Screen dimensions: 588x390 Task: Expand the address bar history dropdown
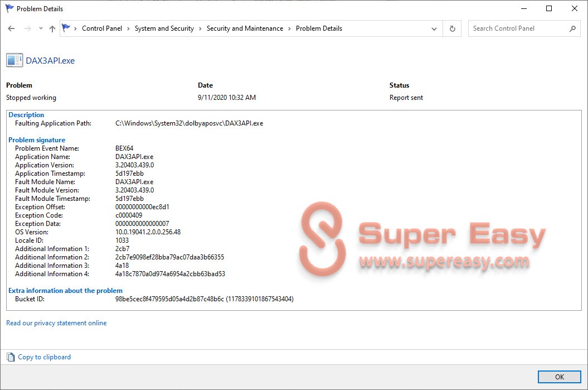[434, 28]
